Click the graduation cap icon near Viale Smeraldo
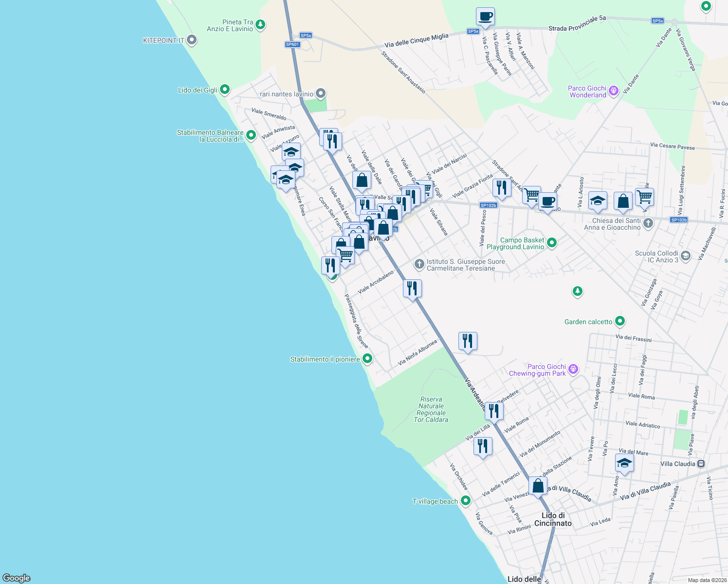The image size is (728, 584). click(291, 151)
